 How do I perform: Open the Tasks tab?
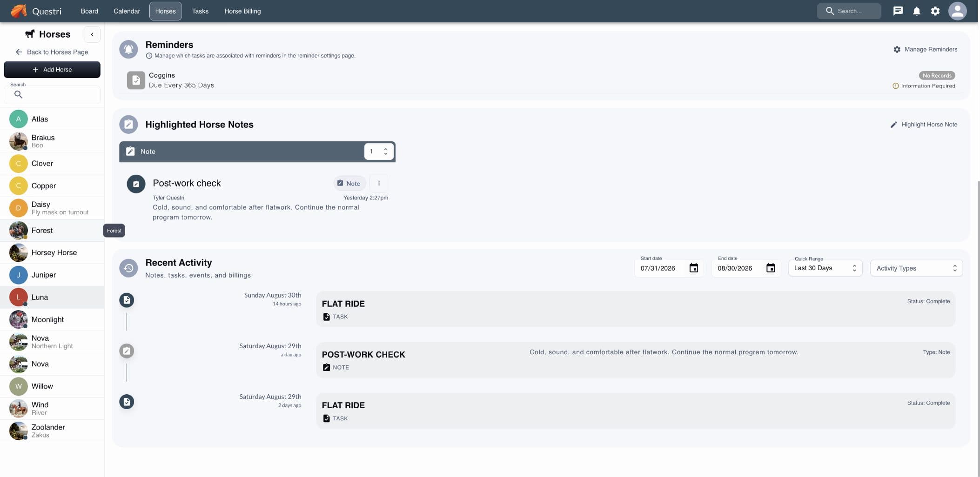tap(200, 11)
